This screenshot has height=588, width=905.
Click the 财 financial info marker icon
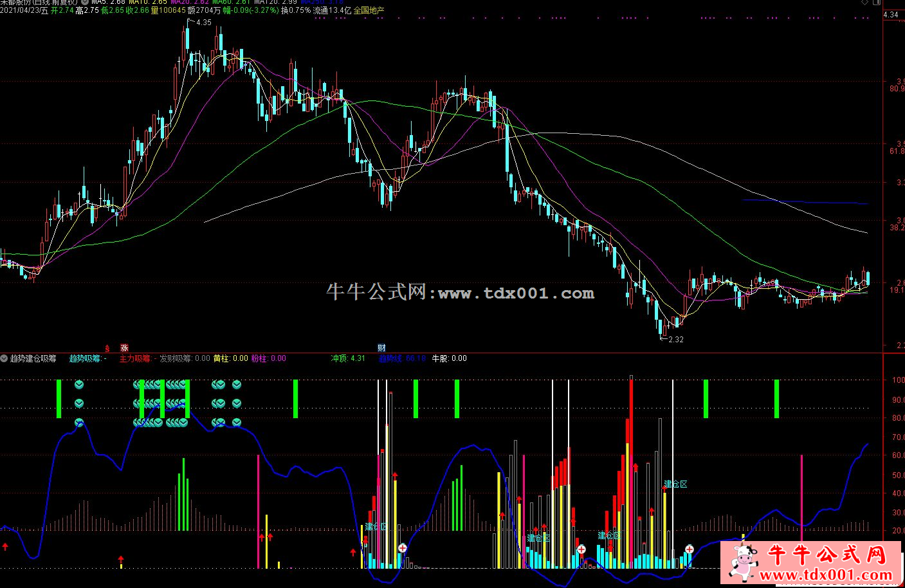381,347
